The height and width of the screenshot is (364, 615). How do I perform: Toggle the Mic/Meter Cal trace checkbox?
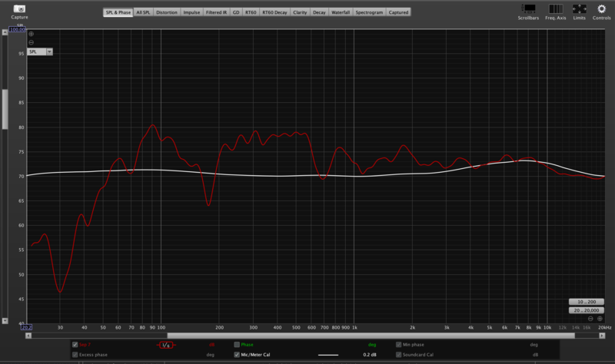[237, 355]
